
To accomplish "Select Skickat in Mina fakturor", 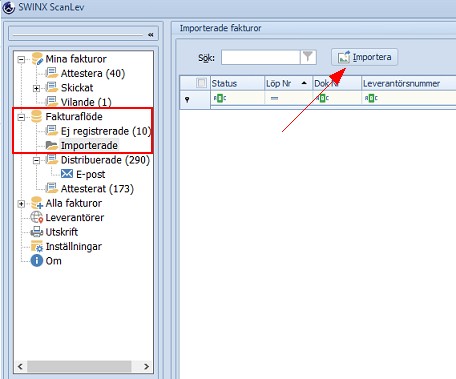I will coord(77,88).
